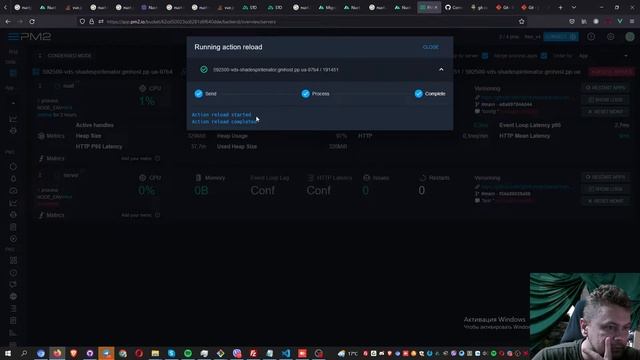640x360 pixels.
Task: Select 'Action reload completed' log line
Action: pos(224,122)
